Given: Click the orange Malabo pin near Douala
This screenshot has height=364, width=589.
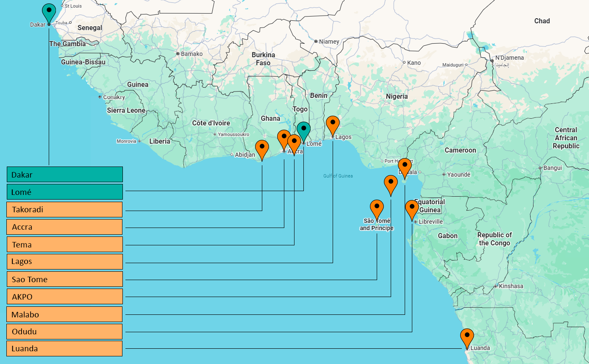Looking at the screenshot, I should 405,166.
